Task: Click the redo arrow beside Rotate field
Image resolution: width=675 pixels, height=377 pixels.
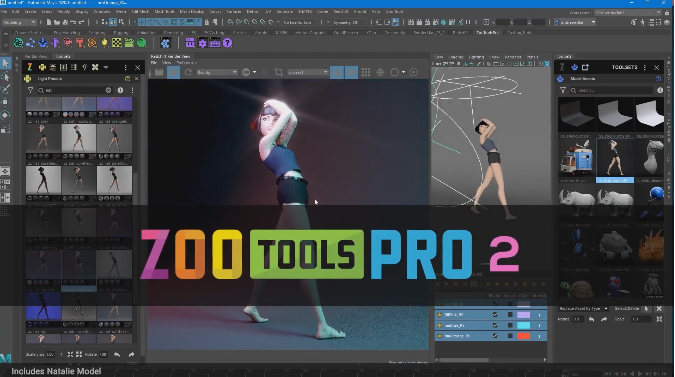Action: point(131,355)
